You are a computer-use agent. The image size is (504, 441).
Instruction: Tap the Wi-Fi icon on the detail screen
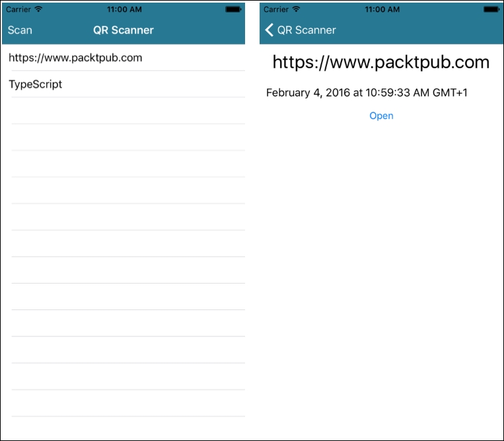pyautogui.click(x=295, y=9)
